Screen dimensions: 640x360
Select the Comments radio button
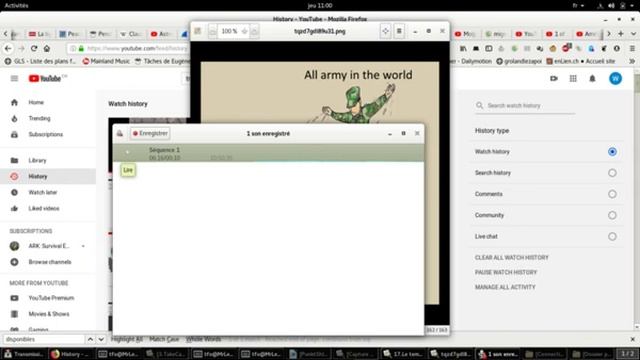pos(612,194)
